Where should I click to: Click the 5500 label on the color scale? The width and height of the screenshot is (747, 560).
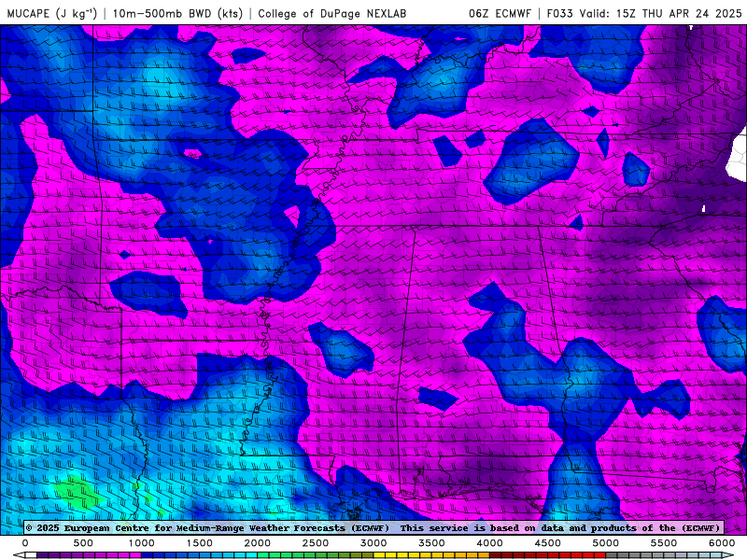pos(665,543)
